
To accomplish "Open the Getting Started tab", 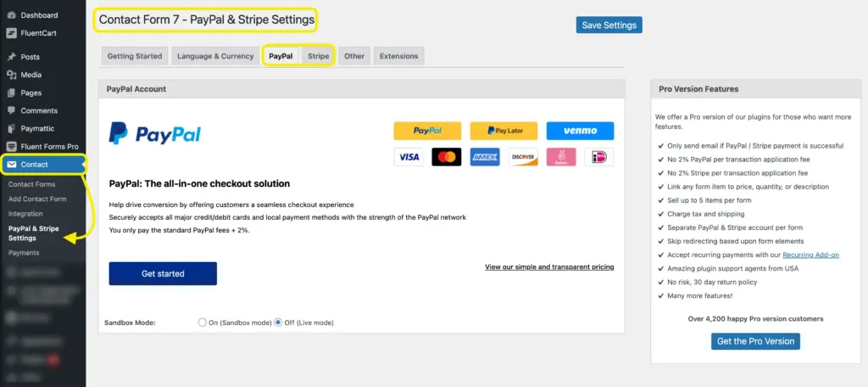I will pyautogui.click(x=135, y=56).
